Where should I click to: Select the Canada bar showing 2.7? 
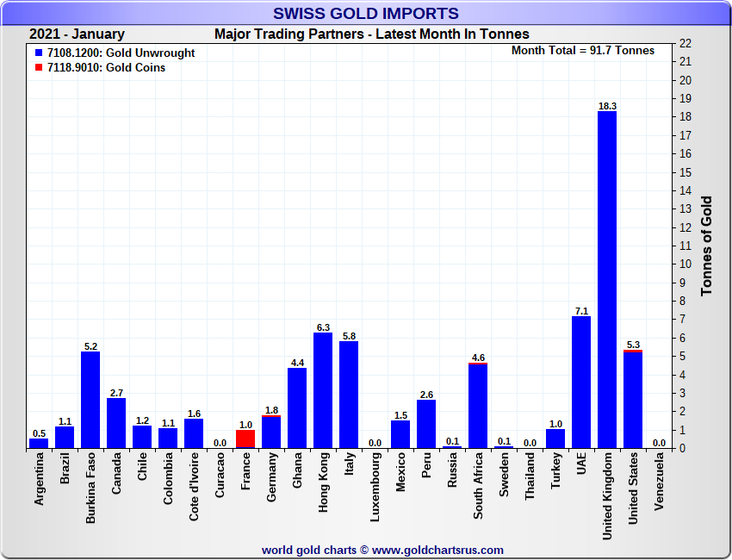click(x=116, y=423)
